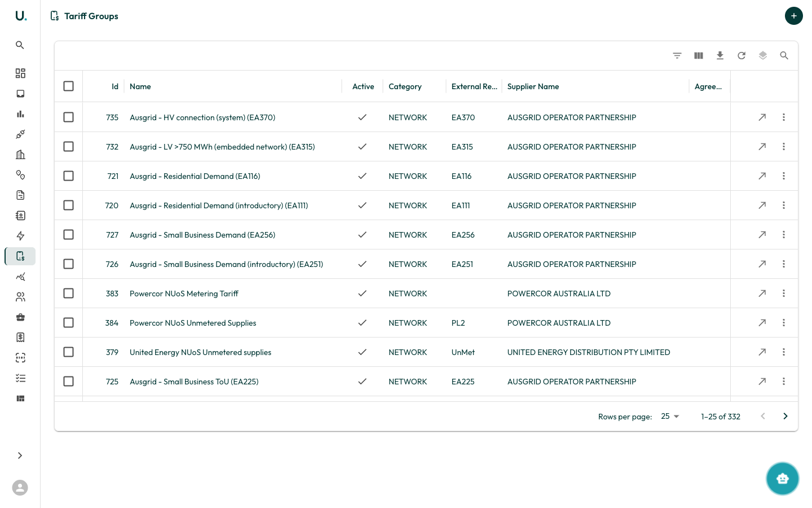
Task: Open the active Tariff Groups sidebar item
Action: click(x=20, y=256)
